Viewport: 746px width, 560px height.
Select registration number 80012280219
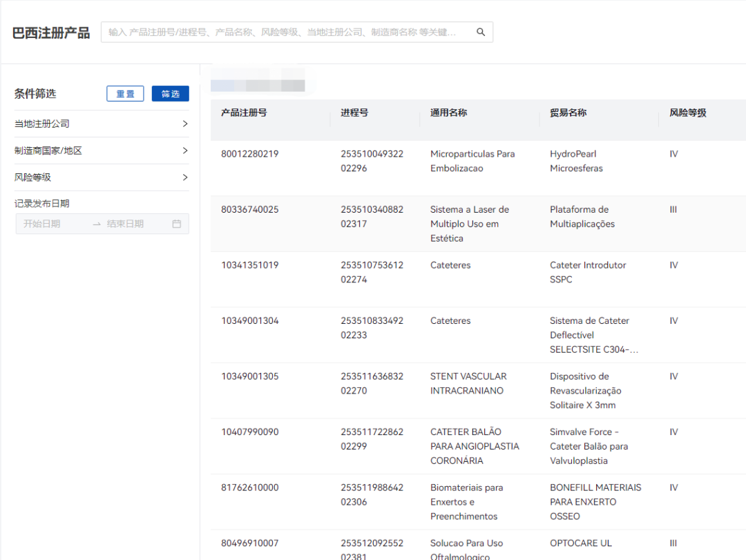(x=250, y=154)
